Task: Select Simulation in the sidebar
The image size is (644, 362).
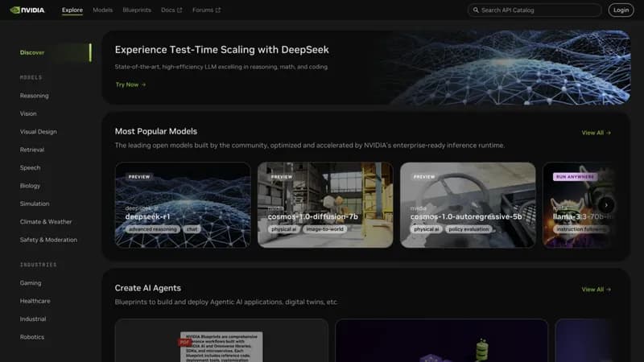Action: 35,204
